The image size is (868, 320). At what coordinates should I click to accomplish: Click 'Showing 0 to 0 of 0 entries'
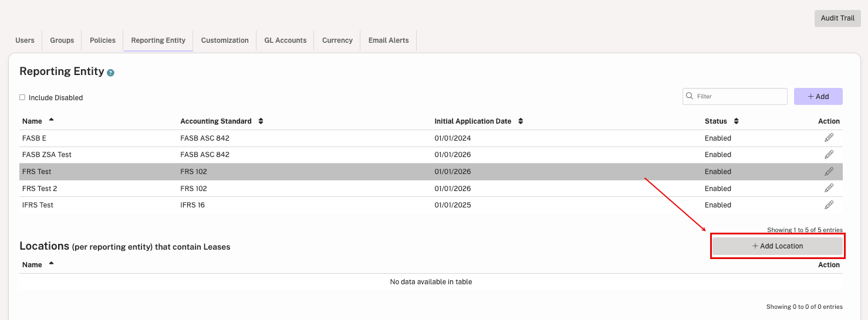804,307
